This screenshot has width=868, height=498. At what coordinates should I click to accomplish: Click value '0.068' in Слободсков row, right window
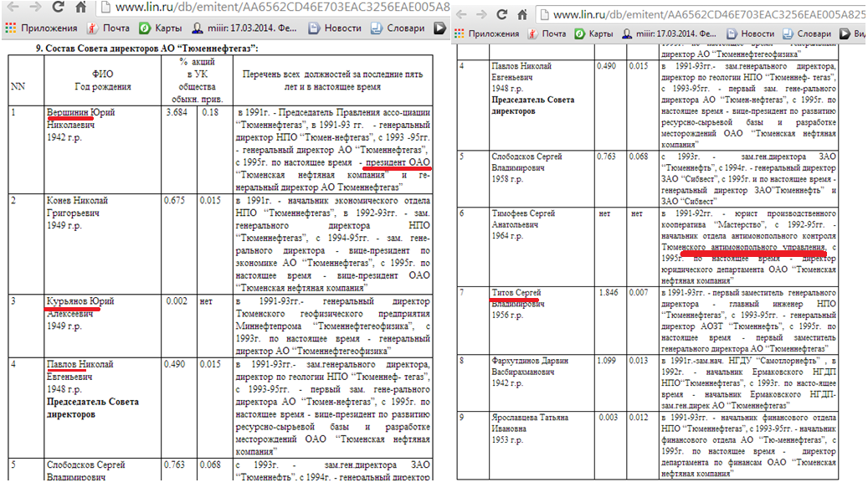639,157
